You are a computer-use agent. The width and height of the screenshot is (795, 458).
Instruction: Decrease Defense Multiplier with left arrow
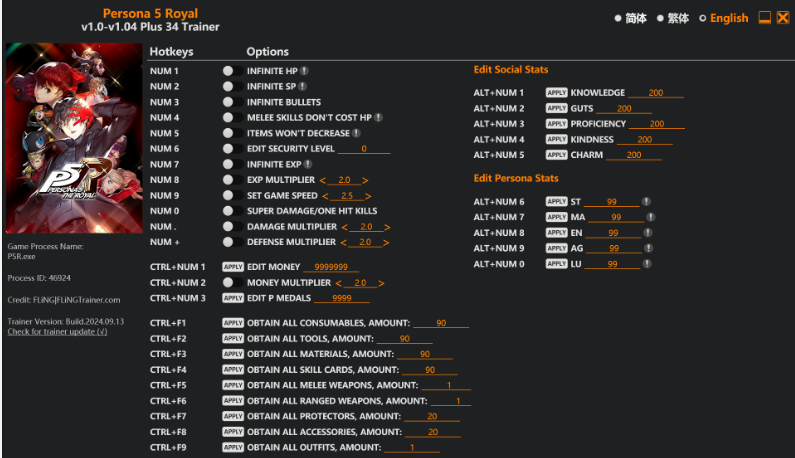click(x=344, y=242)
